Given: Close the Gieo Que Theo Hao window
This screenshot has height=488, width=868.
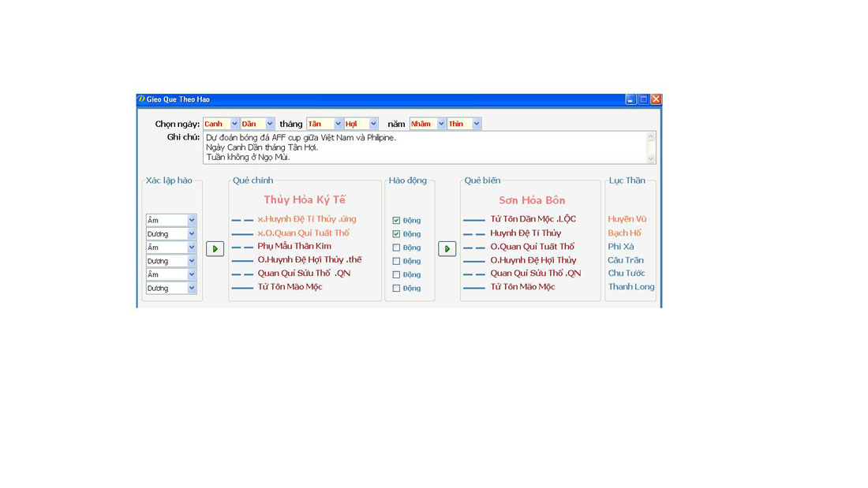Looking at the screenshot, I should tap(656, 99).
